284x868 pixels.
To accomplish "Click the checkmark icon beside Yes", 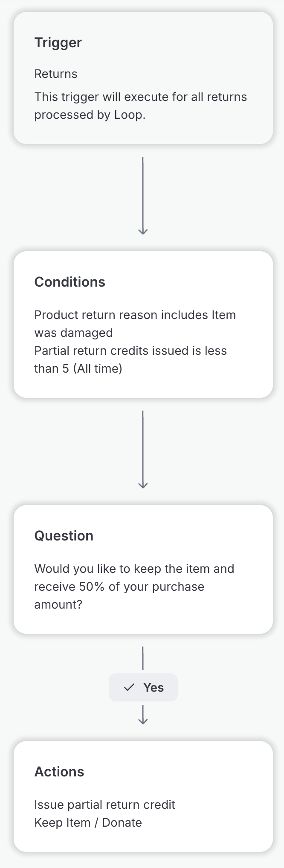I will pyautogui.click(x=129, y=687).
